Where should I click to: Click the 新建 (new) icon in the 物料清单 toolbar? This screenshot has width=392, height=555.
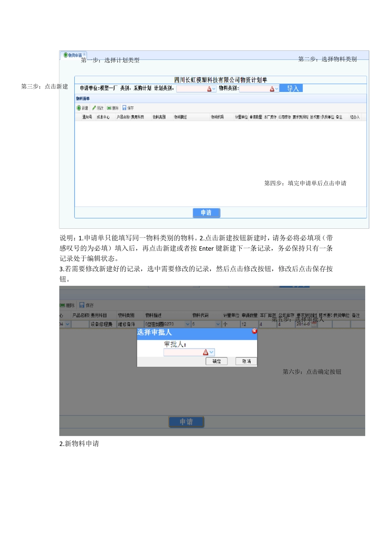pos(79,108)
